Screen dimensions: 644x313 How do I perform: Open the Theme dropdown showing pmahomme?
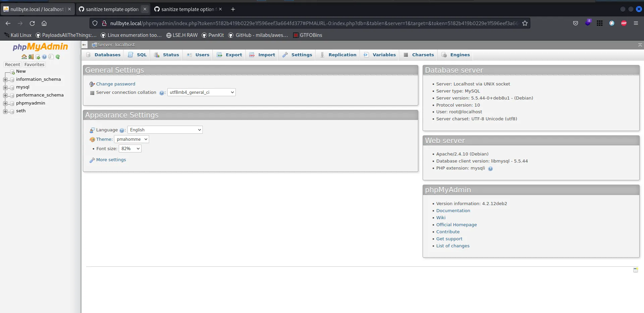coord(131,139)
